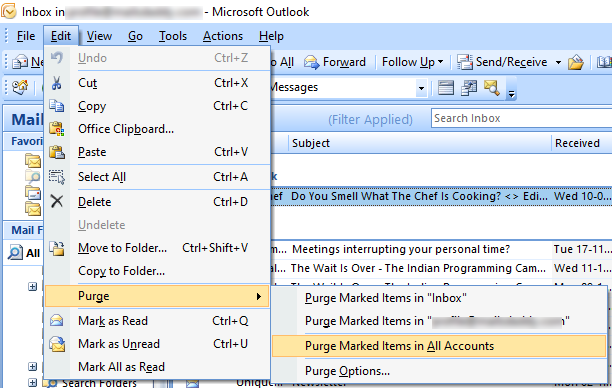Click the Find message envelope-magnifier icon

click(492, 88)
